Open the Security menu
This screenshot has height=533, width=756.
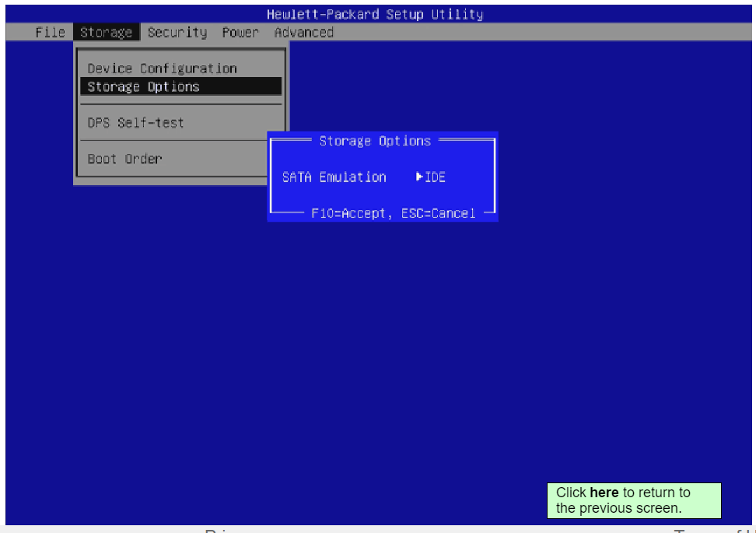[x=177, y=33]
